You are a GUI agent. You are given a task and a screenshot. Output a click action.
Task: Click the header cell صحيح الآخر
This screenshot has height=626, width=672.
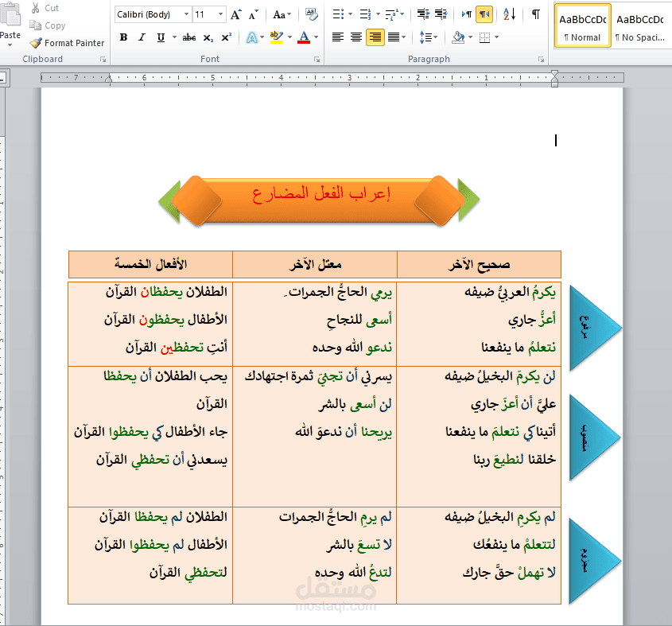pyautogui.click(x=479, y=265)
